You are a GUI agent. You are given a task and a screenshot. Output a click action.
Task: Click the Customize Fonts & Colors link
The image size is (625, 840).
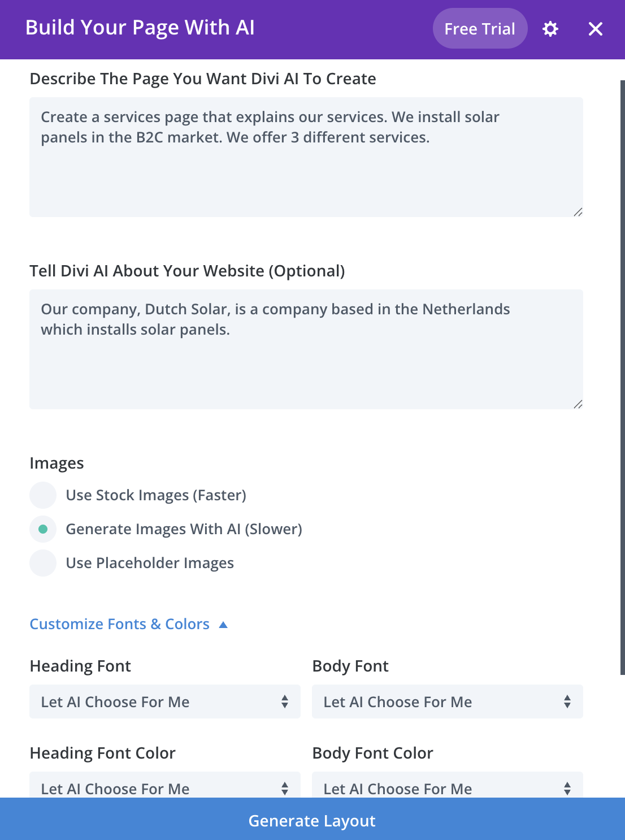coord(120,624)
